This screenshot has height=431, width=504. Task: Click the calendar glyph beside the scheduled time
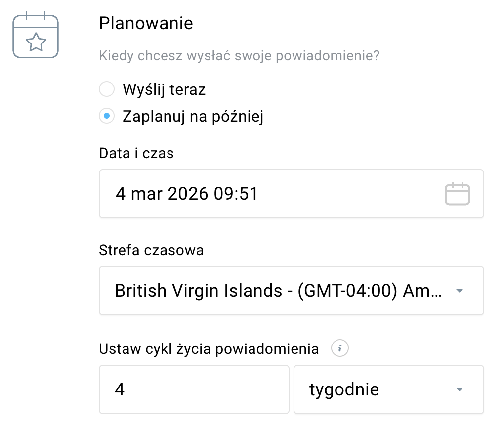pos(458,193)
